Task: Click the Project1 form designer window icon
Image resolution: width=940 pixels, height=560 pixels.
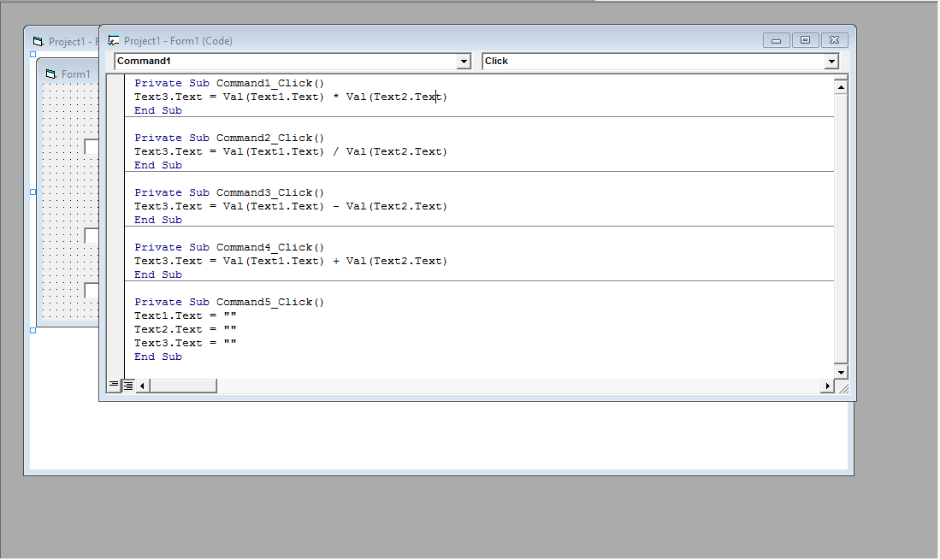Action: coord(38,41)
